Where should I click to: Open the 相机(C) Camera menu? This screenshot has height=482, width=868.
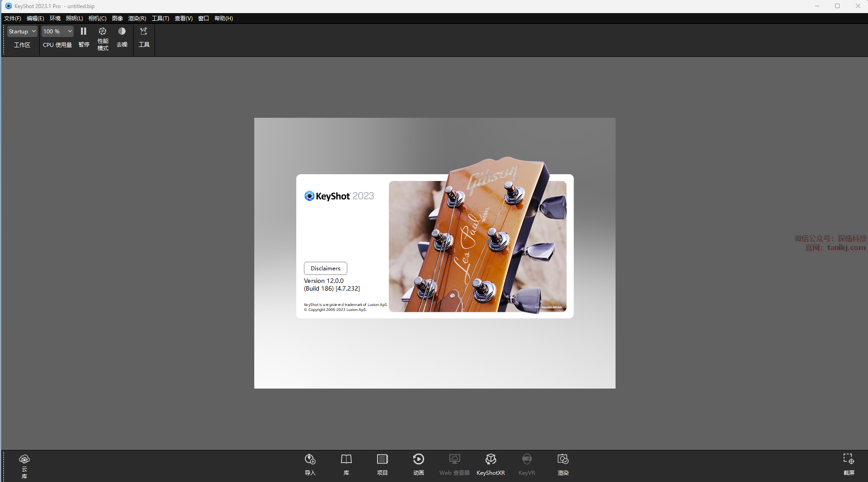click(x=97, y=19)
